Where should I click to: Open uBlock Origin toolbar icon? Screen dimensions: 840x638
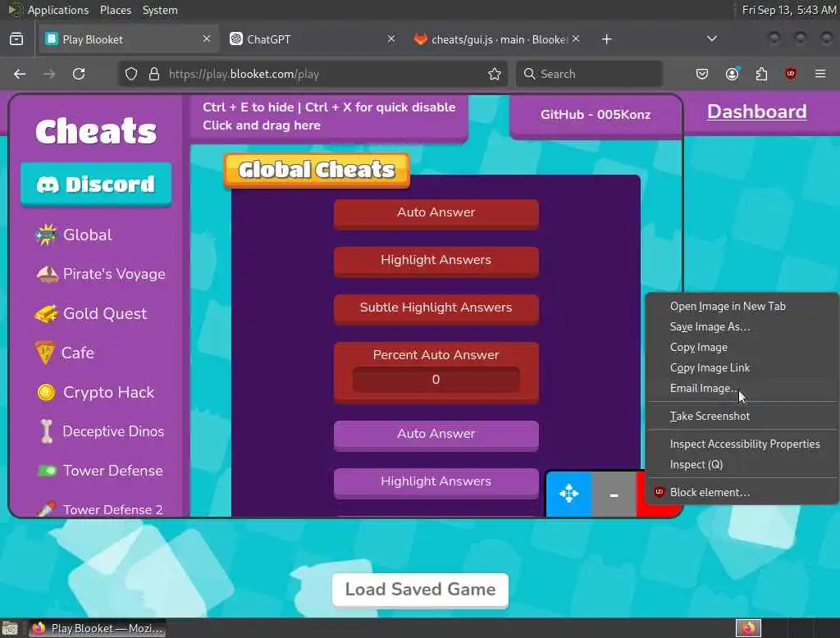[x=791, y=74]
